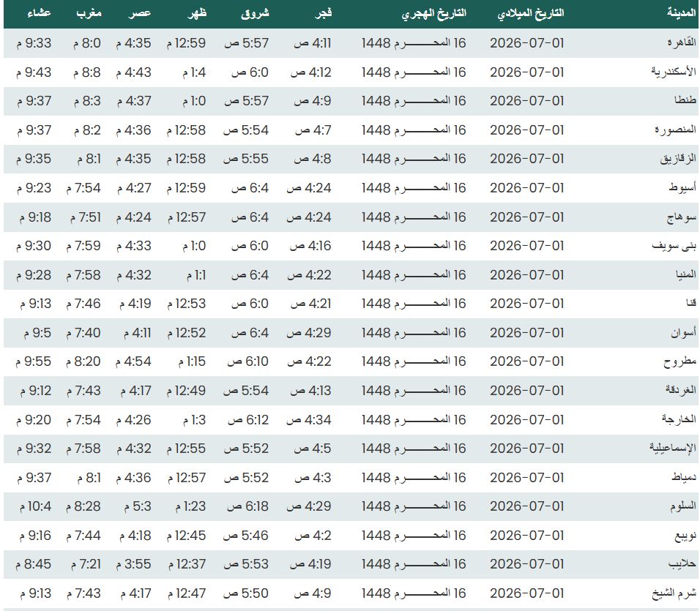Select the مغرب column header
Screen dimensions: 700x611
89,13
